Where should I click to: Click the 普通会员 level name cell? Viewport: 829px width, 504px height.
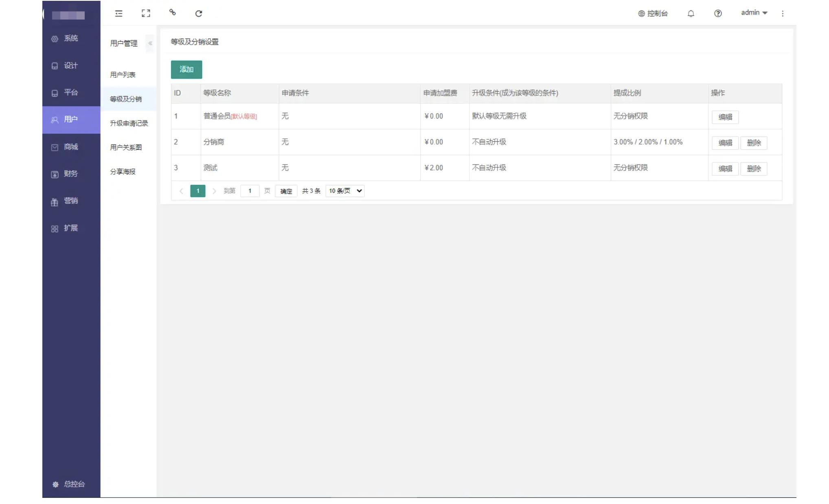coord(239,116)
